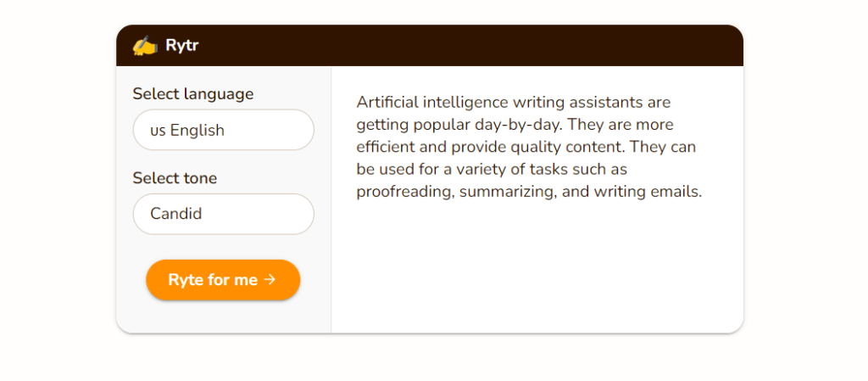Screen dimensions: 868x381
Task: Click the Select language label
Action: click(192, 94)
